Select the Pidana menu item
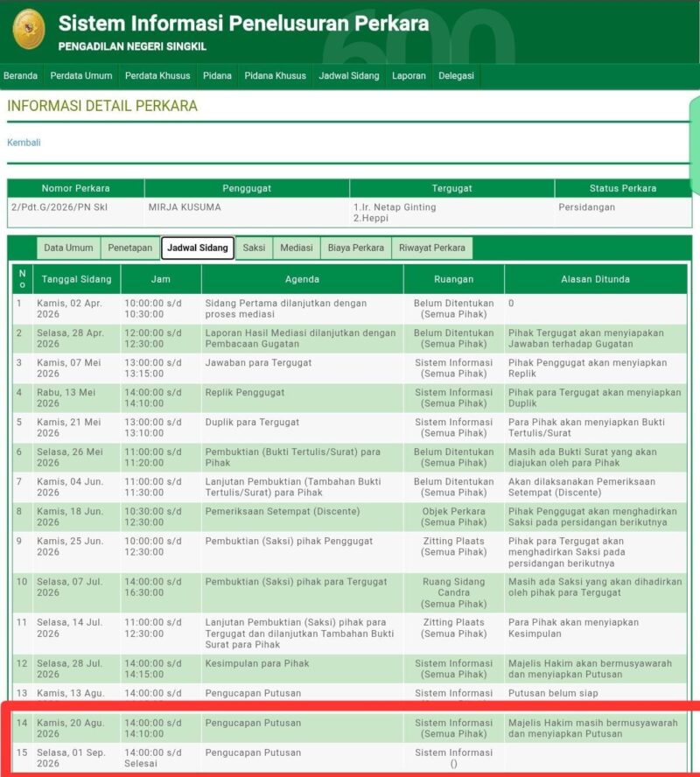 217,76
